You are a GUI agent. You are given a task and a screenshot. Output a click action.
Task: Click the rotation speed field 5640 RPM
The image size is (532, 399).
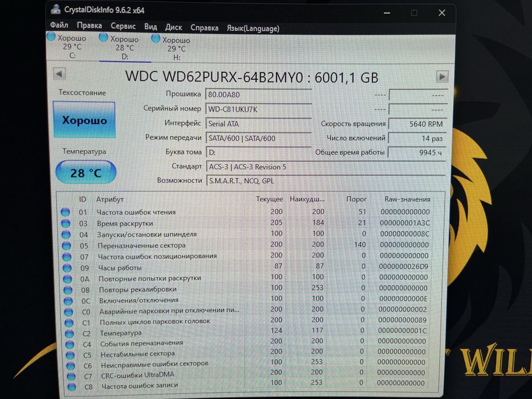coord(417,124)
